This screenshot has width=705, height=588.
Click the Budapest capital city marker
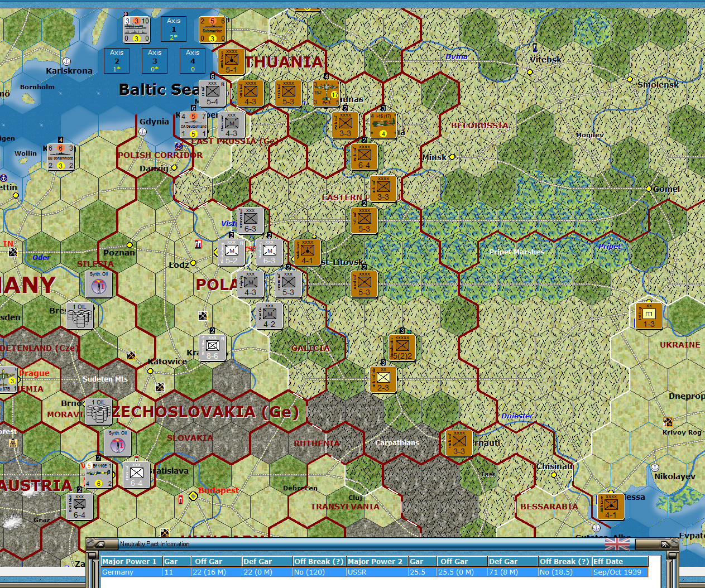pos(193,496)
